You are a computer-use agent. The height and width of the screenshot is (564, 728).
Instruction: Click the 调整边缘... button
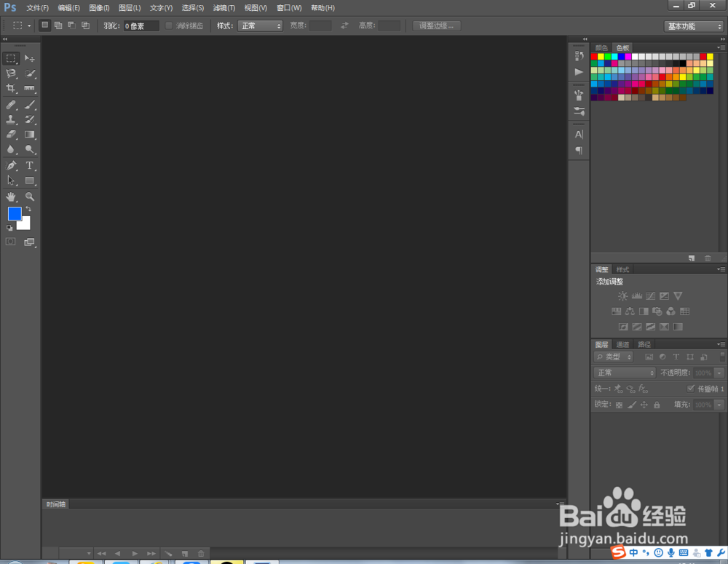click(x=436, y=26)
